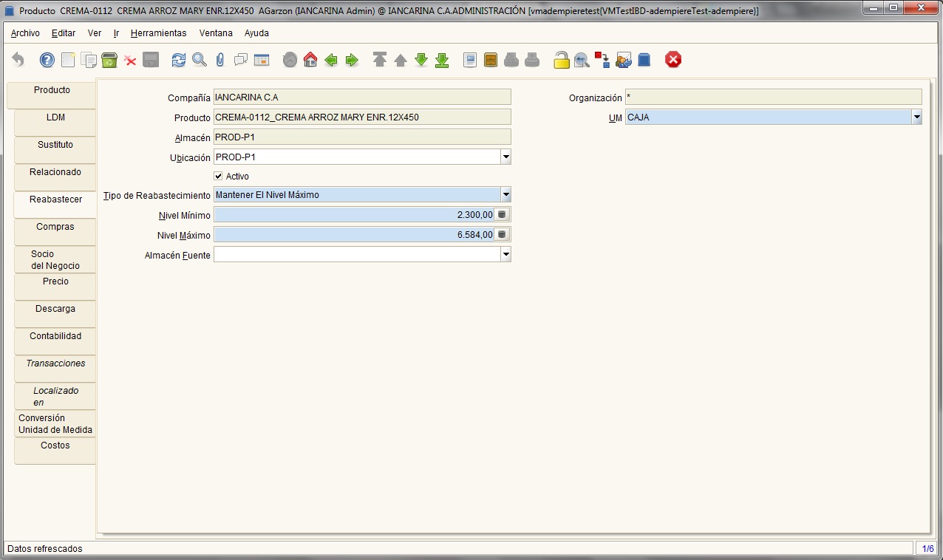Open the Herramientas menu

159,33
